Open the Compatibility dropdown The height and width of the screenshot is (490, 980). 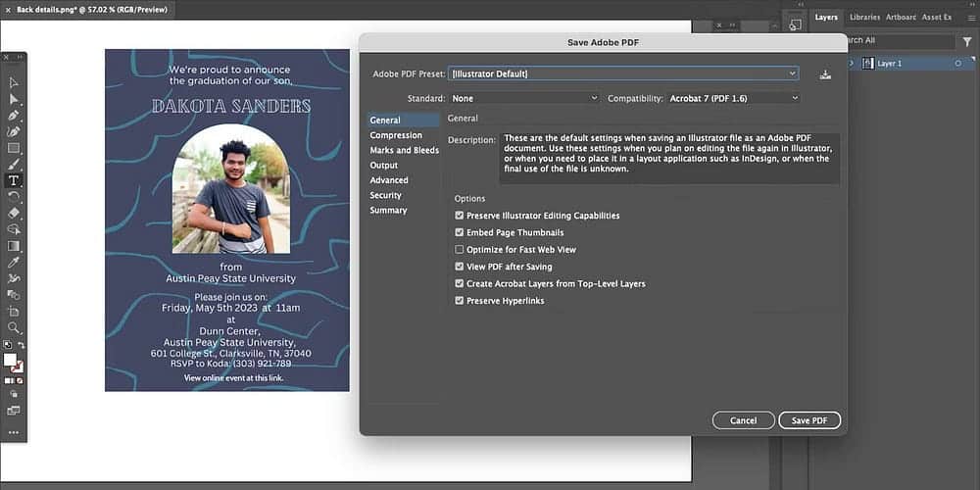pos(733,98)
